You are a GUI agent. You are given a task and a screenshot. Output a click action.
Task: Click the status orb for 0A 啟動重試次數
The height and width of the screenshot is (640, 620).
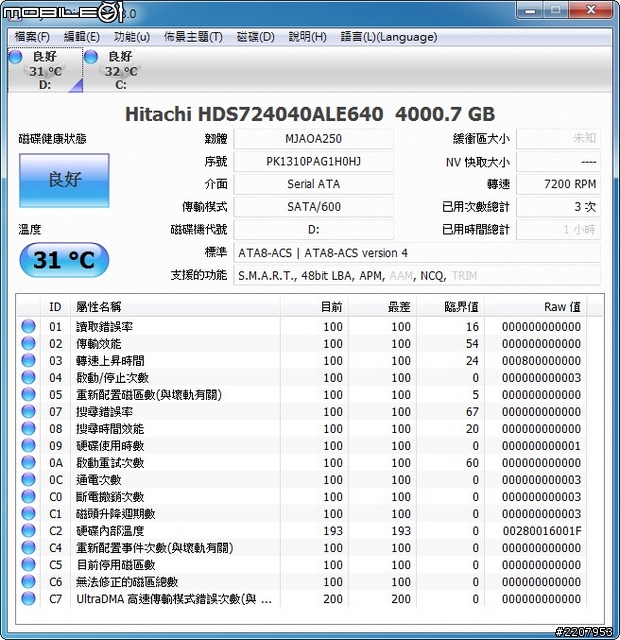[28, 463]
